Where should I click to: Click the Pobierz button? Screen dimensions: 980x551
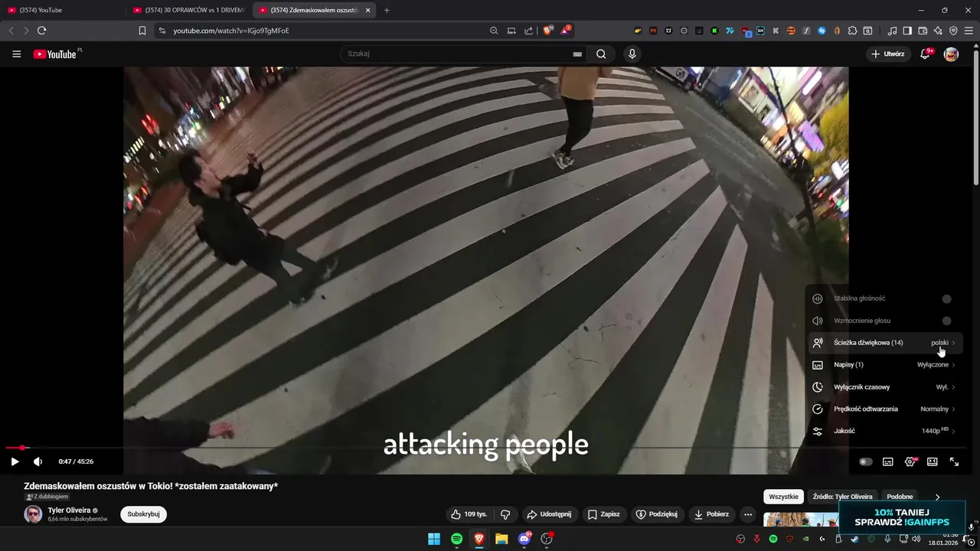(712, 514)
